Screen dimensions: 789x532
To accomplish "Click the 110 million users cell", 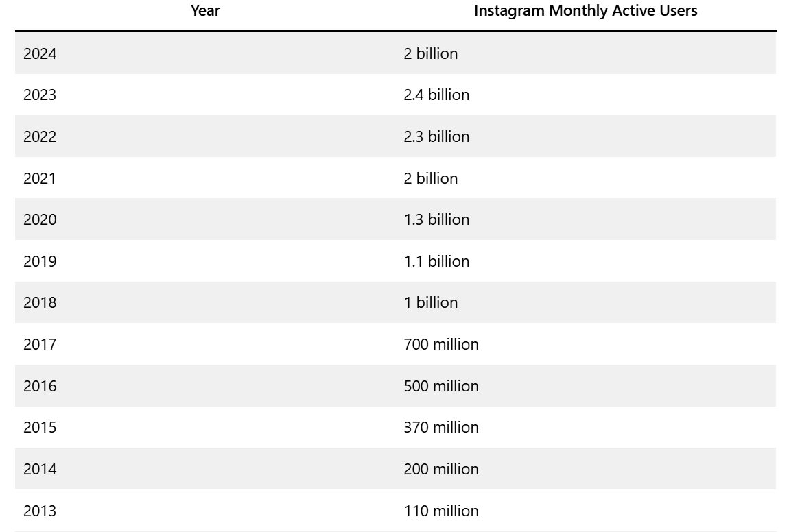I will pos(441,511).
